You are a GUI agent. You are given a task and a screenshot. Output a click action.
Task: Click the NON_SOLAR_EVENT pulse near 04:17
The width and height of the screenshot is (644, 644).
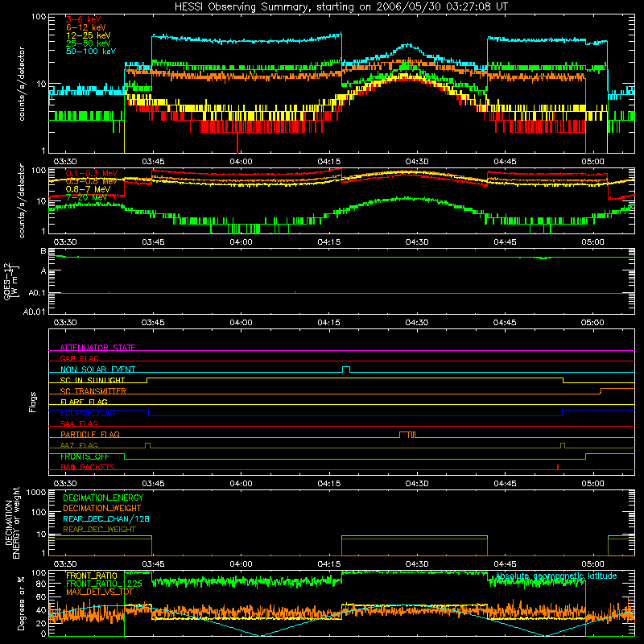(346, 369)
